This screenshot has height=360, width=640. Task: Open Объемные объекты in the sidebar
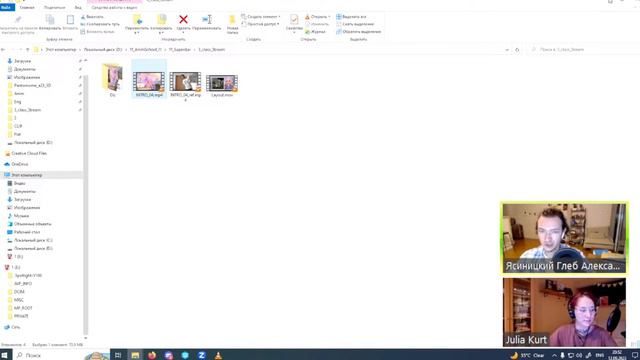pyautogui.click(x=32, y=224)
